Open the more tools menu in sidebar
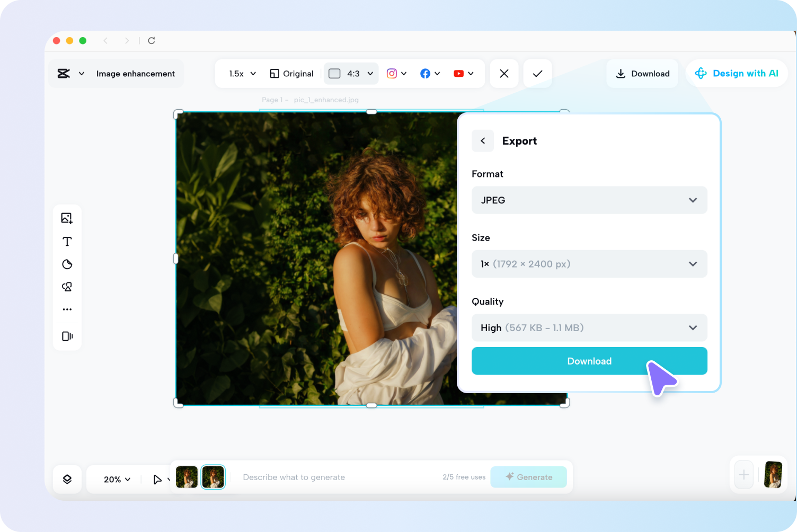Viewport: 797px width, 532px height. click(x=67, y=309)
